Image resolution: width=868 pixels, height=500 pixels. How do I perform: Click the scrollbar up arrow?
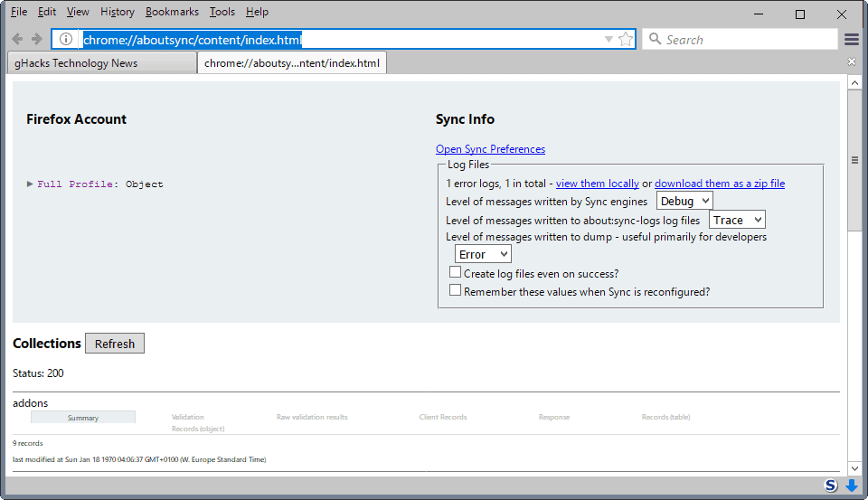pos(854,83)
